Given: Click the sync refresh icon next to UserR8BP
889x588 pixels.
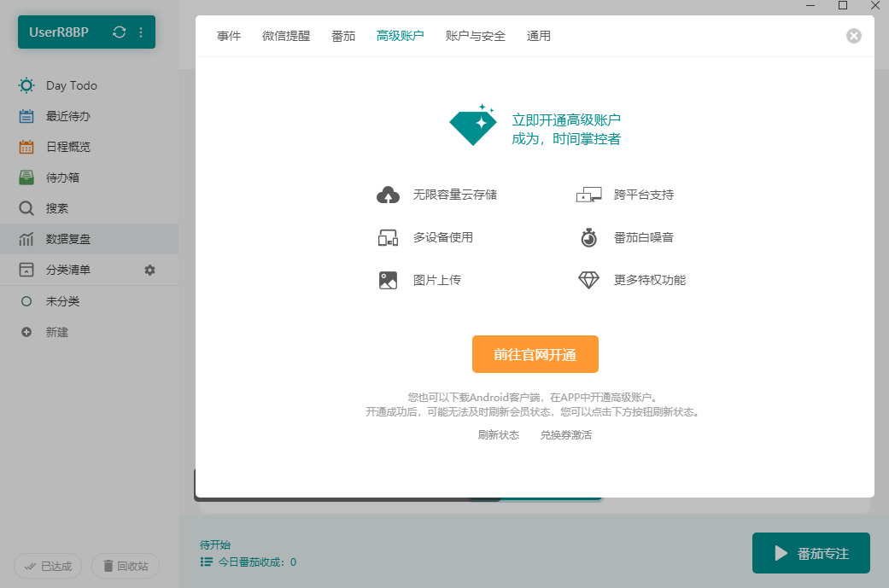Looking at the screenshot, I should (x=120, y=31).
